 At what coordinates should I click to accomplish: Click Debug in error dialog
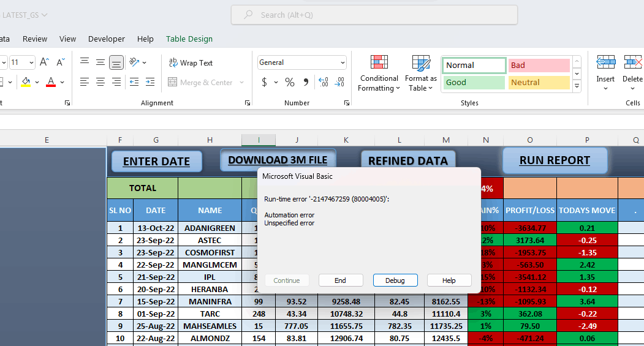[395, 280]
